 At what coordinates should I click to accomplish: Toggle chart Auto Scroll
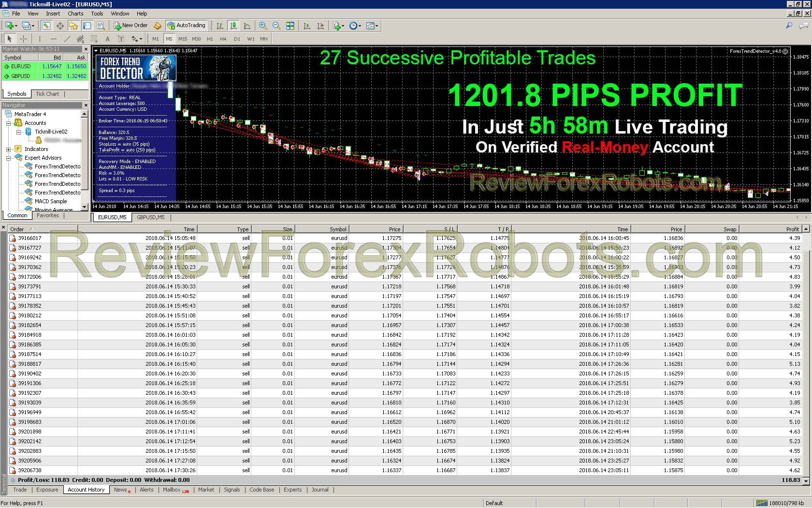[307, 26]
